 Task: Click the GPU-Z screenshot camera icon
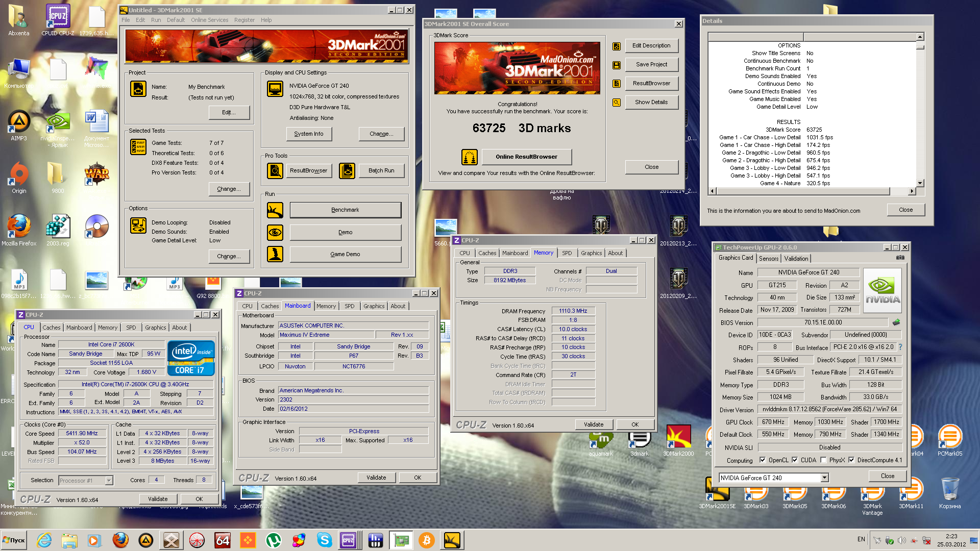click(900, 258)
